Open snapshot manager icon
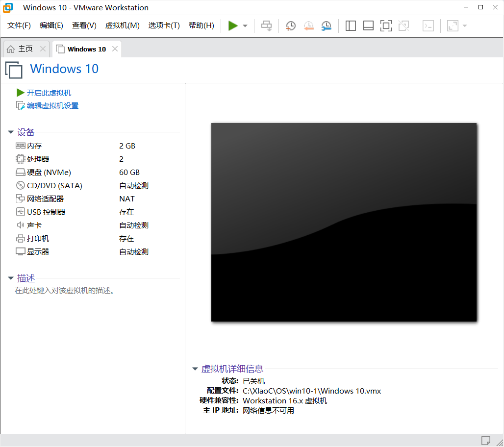This screenshot has height=447, width=504. pyautogui.click(x=326, y=25)
